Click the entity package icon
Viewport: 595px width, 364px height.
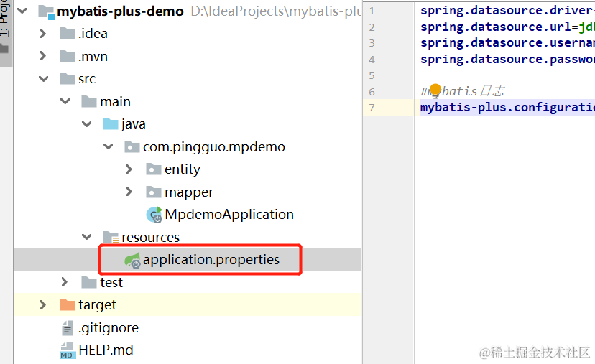click(154, 169)
